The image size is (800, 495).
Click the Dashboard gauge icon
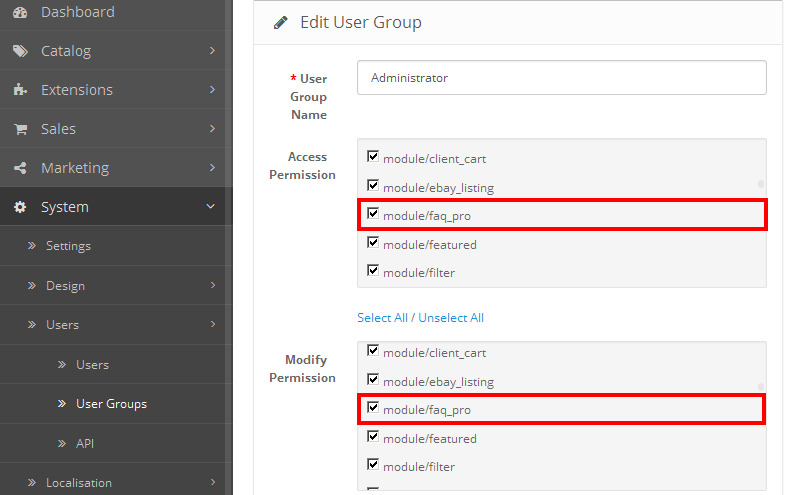(x=20, y=12)
